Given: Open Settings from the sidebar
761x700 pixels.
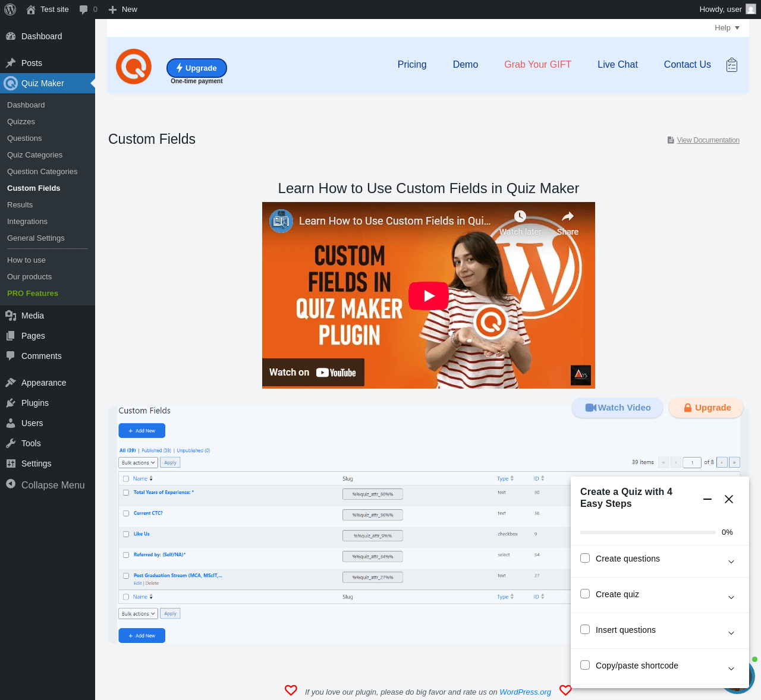Looking at the screenshot, I should tap(48, 463).
